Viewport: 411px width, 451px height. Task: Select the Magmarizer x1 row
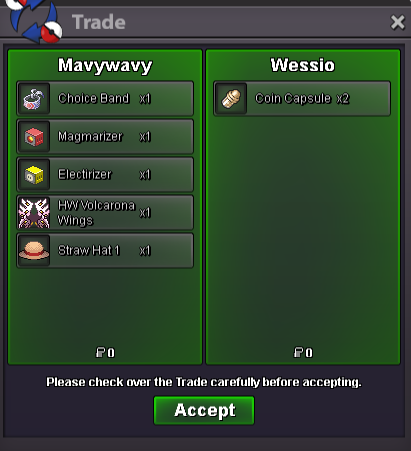point(105,137)
